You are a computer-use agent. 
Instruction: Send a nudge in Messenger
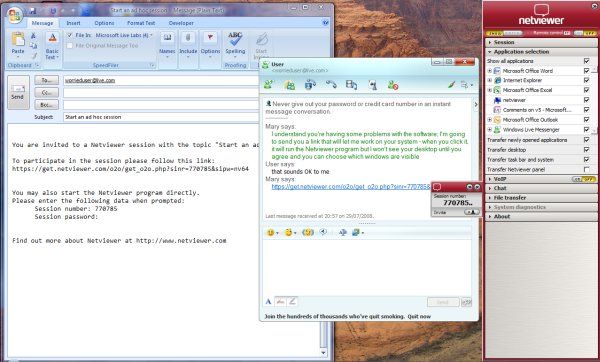click(308, 232)
